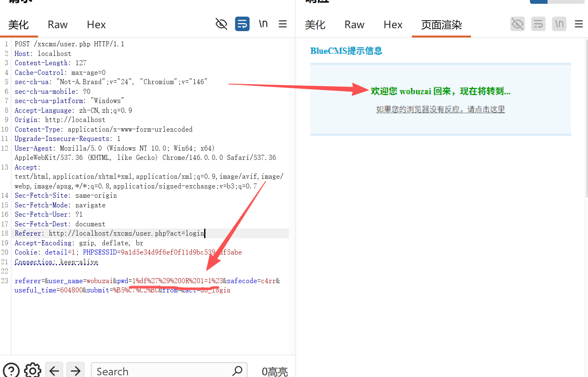Switch request view to Raw tab
The image size is (588, 377).
point(58,25)
